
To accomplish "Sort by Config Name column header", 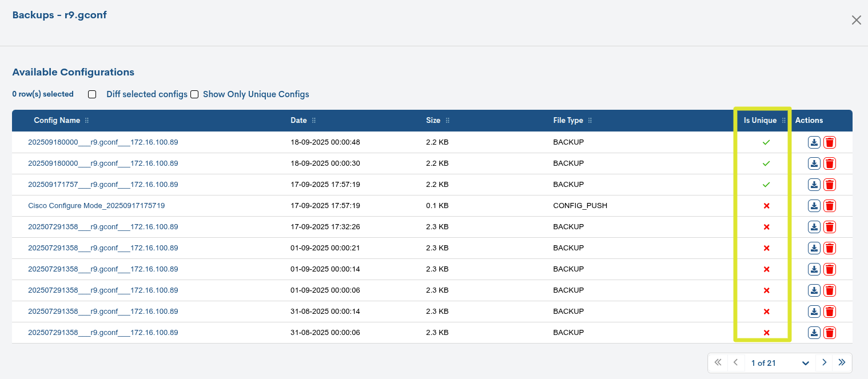I will (x=57, y=121).
